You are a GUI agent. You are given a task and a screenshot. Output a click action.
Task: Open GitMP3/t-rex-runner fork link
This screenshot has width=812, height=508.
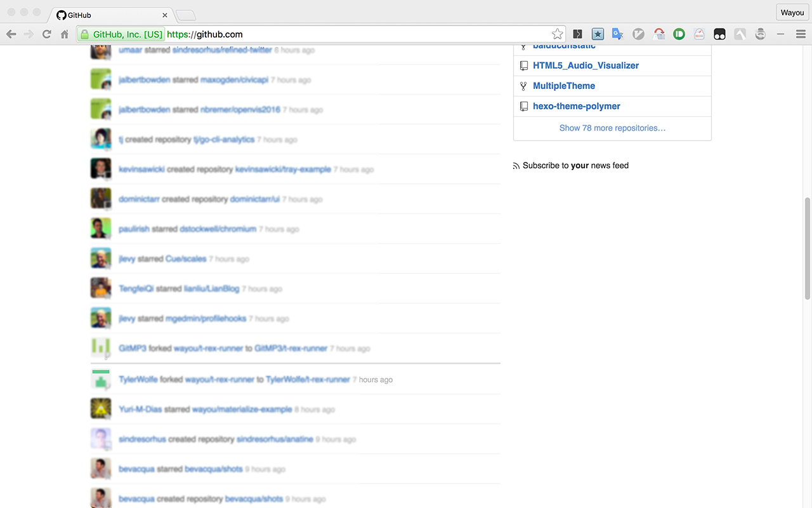pyautogui.click(x=291, y=349)
